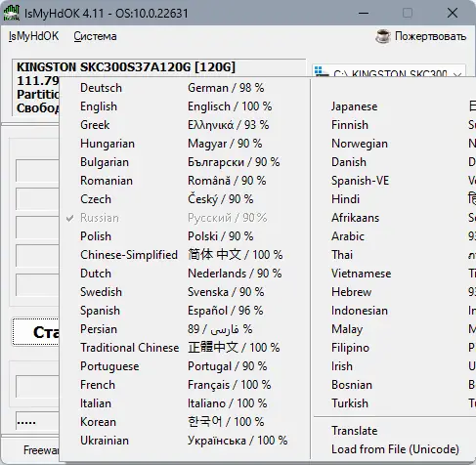Switch to Chinese-Simplified
476x465 pixels.
click(x=185, y=255)
